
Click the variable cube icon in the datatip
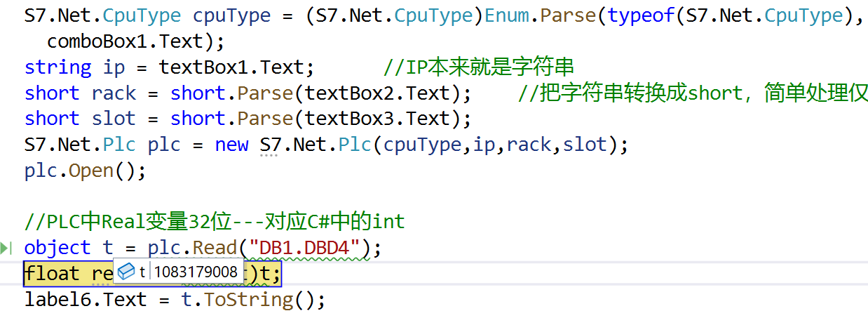[x=126, y=272]
